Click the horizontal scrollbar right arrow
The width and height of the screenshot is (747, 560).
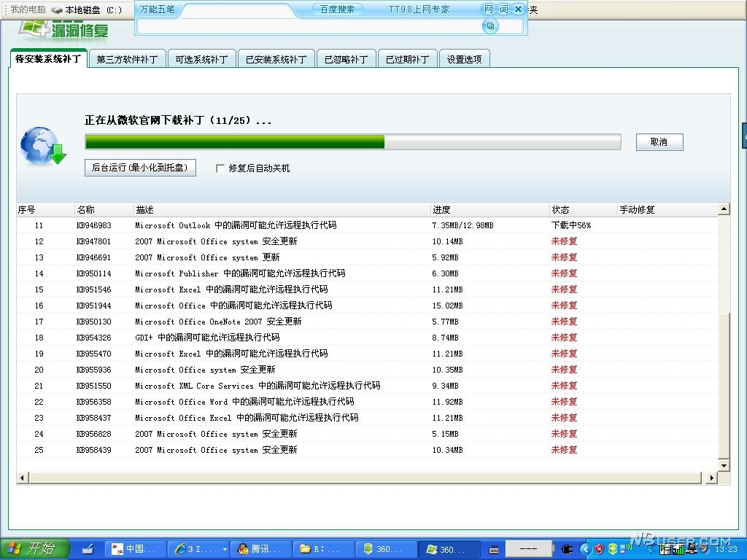[712, 478]
